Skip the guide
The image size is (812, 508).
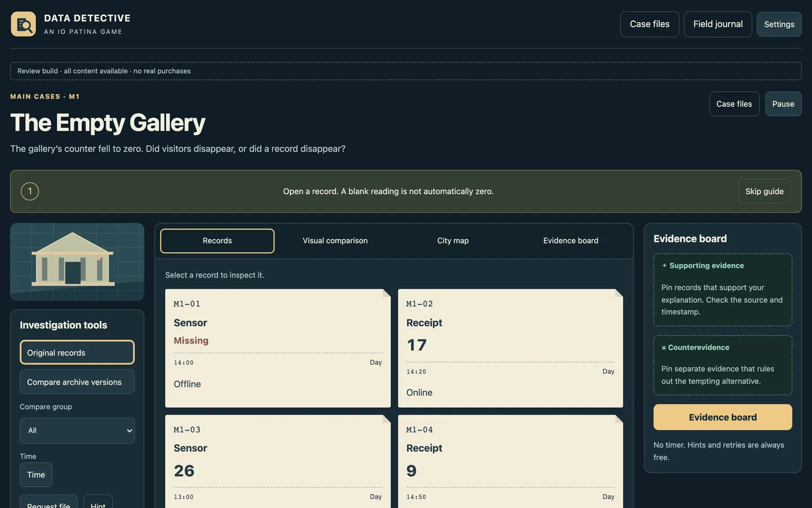coord(765,191)
